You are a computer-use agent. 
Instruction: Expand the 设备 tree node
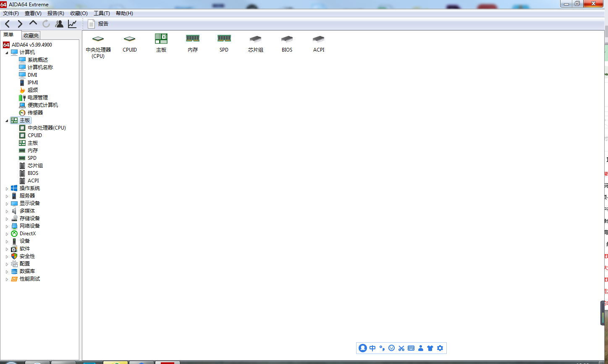coord(7,241)
